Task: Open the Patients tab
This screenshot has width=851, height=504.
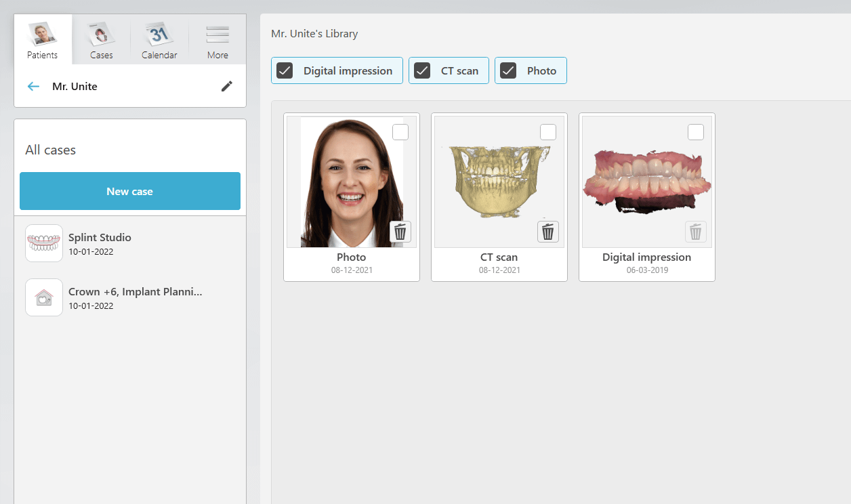Action: (43, 40)
